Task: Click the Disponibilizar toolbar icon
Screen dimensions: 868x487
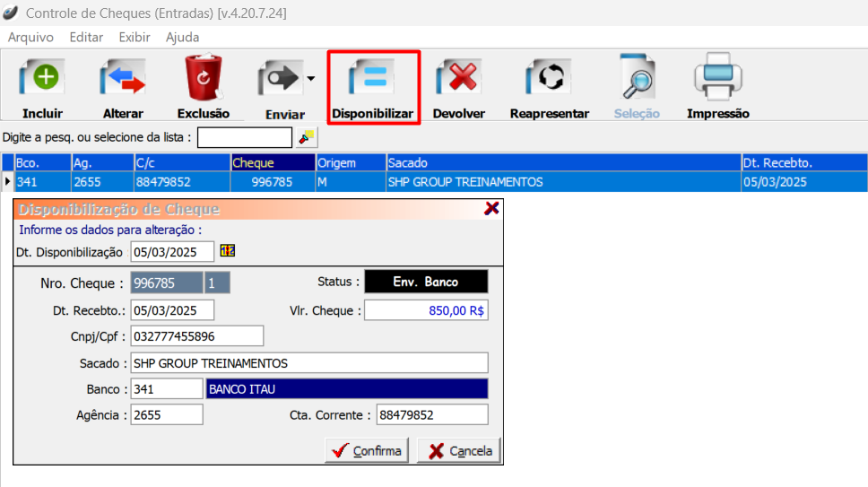Action: [372, 79]
